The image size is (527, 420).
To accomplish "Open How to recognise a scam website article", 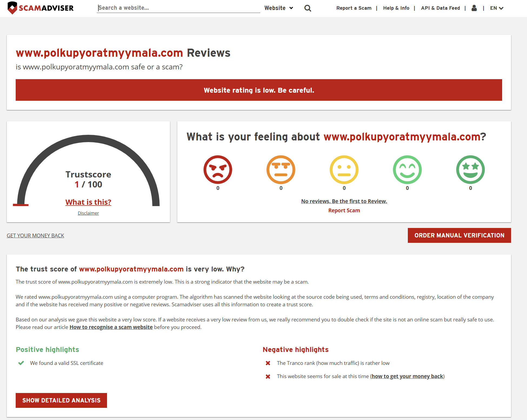I will click(x=111, y=327).
